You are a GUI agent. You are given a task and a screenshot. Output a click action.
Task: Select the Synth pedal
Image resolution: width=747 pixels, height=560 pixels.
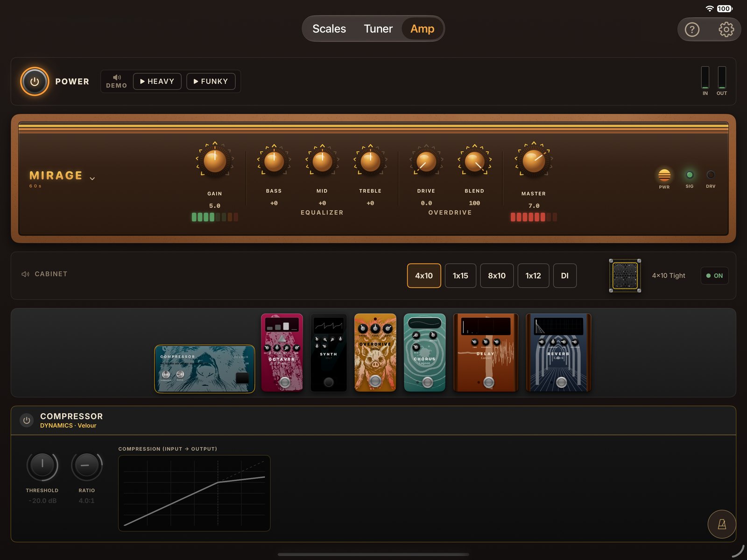[329, 352]
